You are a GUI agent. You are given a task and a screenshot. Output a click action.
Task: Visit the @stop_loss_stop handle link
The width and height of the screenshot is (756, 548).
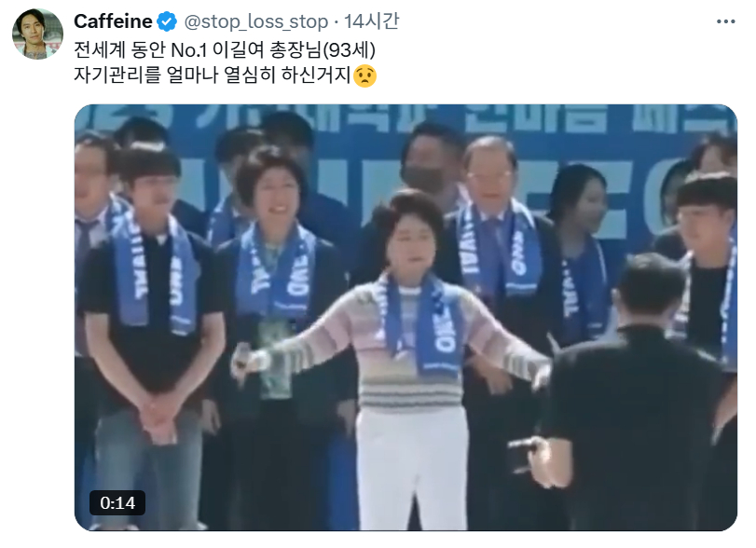tap(256, 21)
